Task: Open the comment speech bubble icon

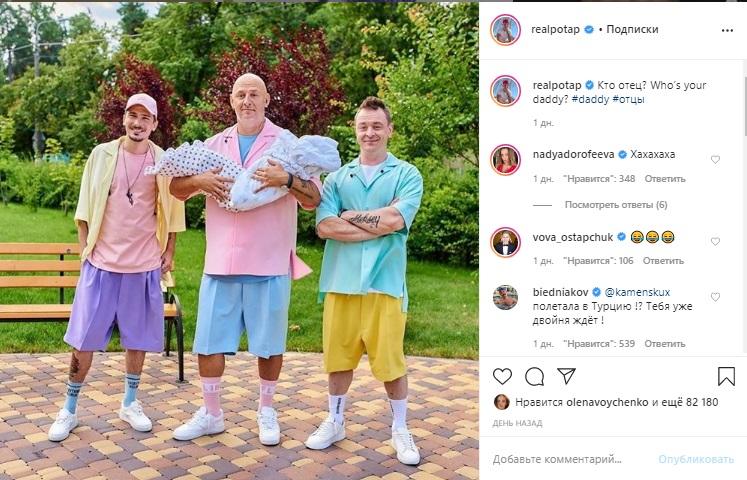Action: [535, 377]
